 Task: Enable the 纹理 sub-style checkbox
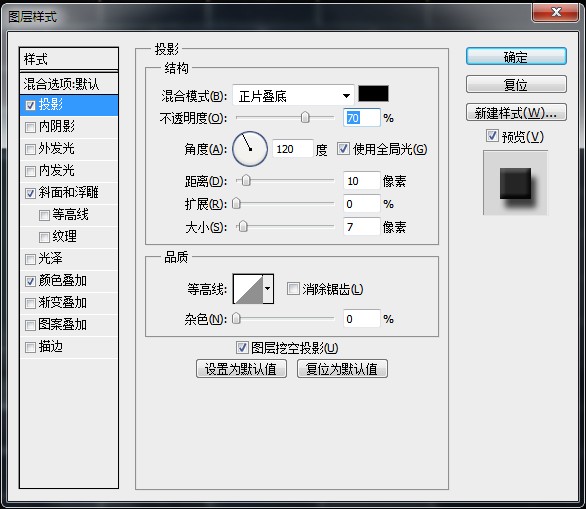point(44,237)
